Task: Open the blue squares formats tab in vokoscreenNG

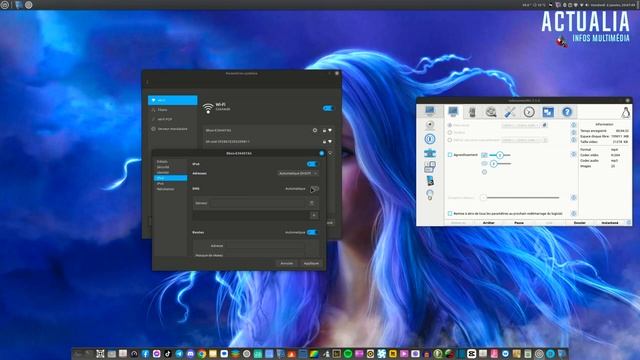Action: 548,111
